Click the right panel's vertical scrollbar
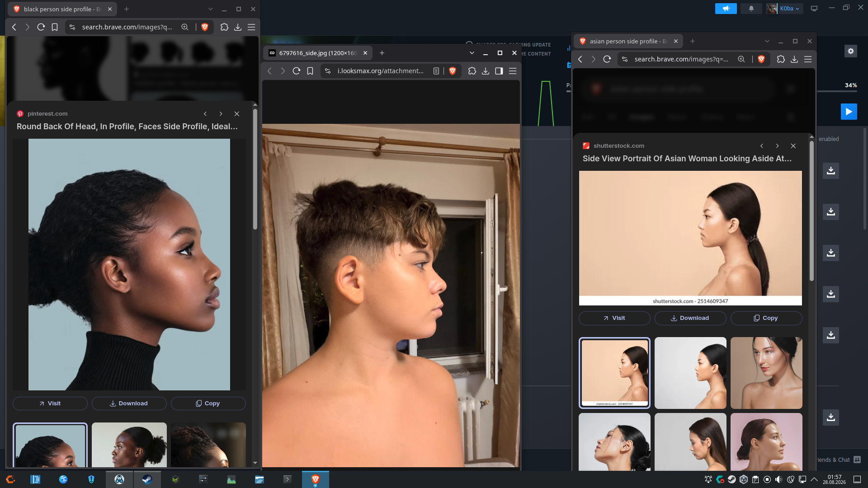868x488 pixels. [x=811, y=211]
